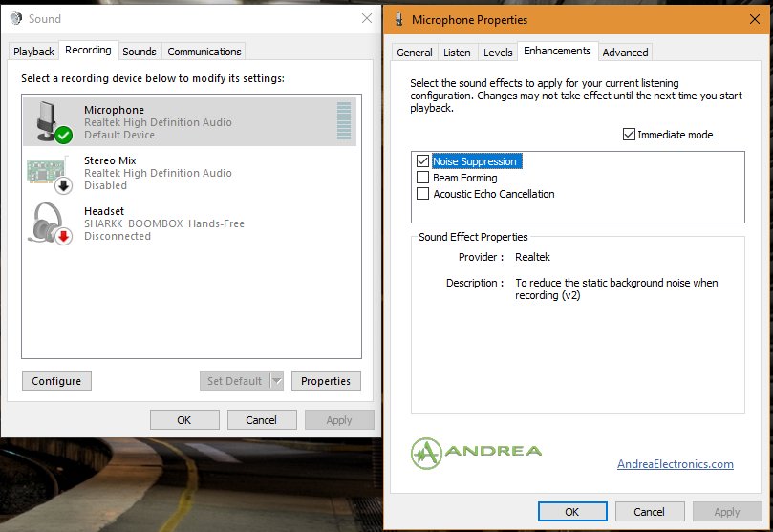Open the AndreaElectronics.com link
The image size is (773, 532).
676,464
